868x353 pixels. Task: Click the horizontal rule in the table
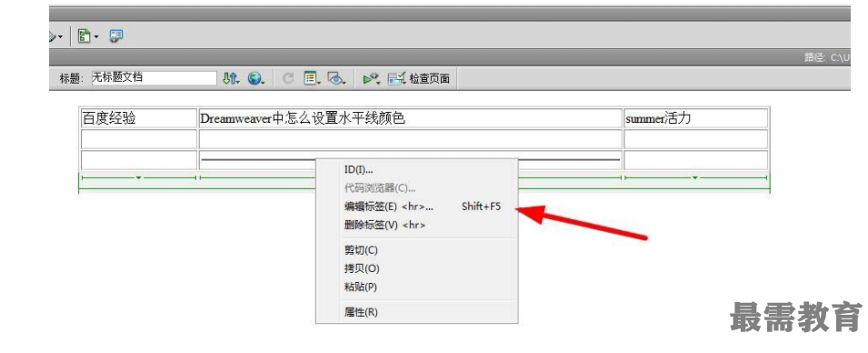click(258, 159)
